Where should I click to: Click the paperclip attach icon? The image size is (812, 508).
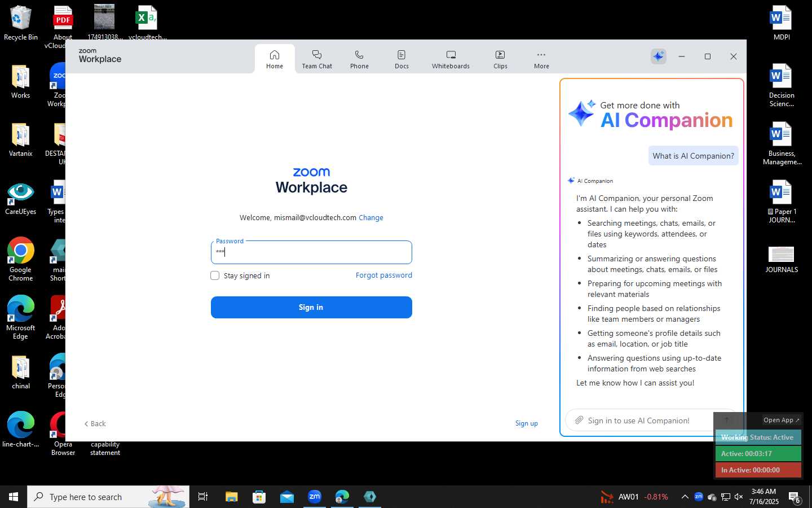579,421
